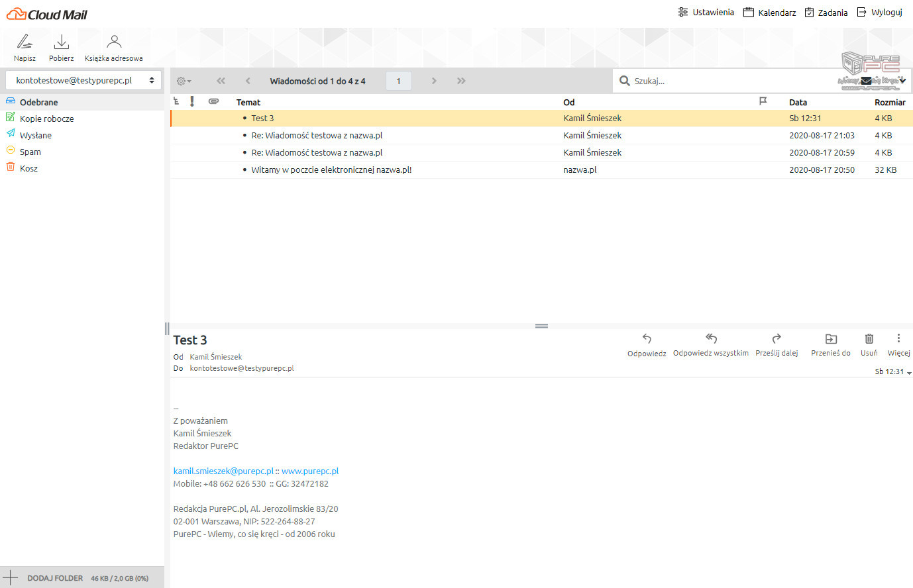Toggle the thread view column icon

(x=176, y=101)
